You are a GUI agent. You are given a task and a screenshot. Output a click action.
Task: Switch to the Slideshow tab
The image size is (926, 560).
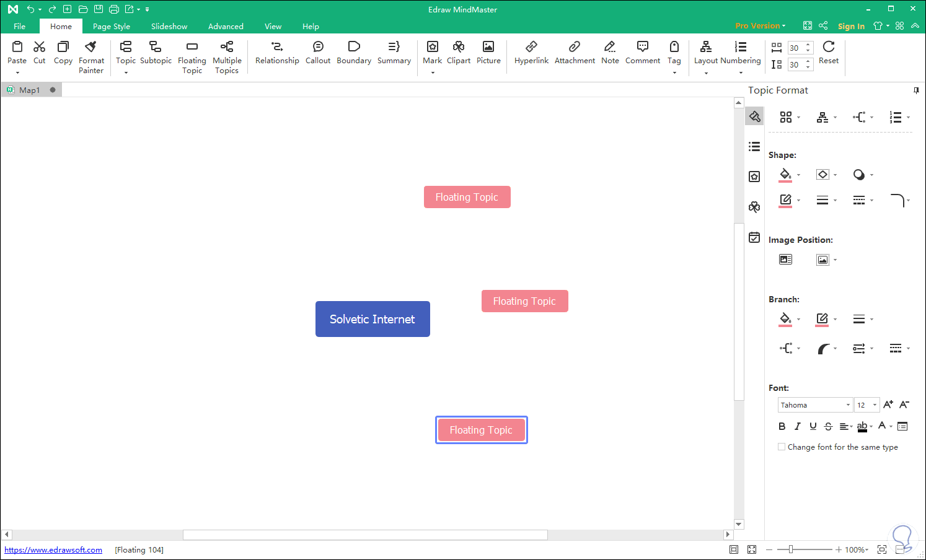coord(169,26)
